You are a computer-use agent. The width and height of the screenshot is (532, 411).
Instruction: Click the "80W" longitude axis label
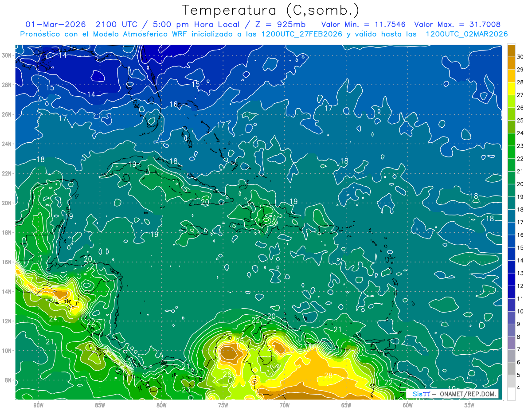coord(161,405)
